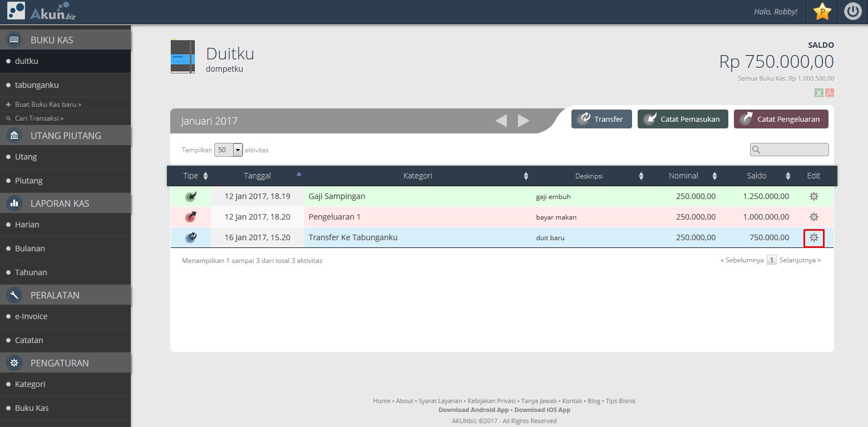Screen dimensions: 868x427
Task: Click the Laporan Kas chart icon
Action: 14,203
